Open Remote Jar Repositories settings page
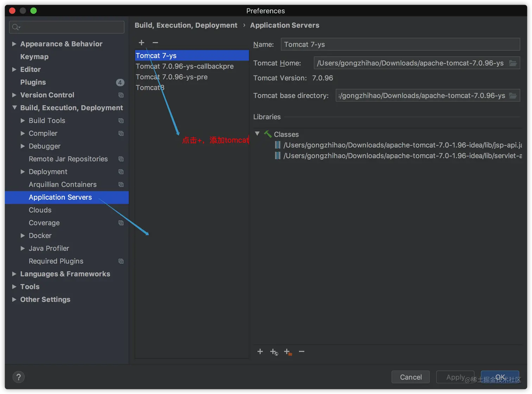This screenshot has width=532, height=394. coord(68,159)
